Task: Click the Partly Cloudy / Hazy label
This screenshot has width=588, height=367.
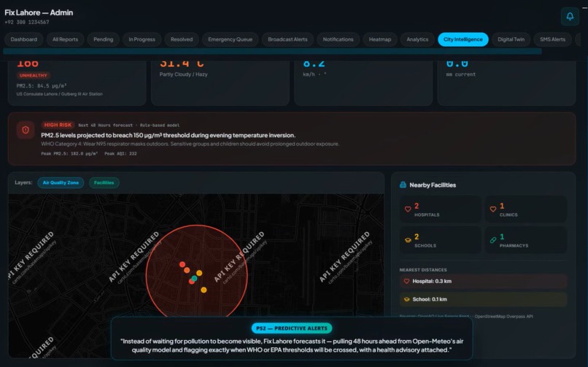Action: pos(183,74)
